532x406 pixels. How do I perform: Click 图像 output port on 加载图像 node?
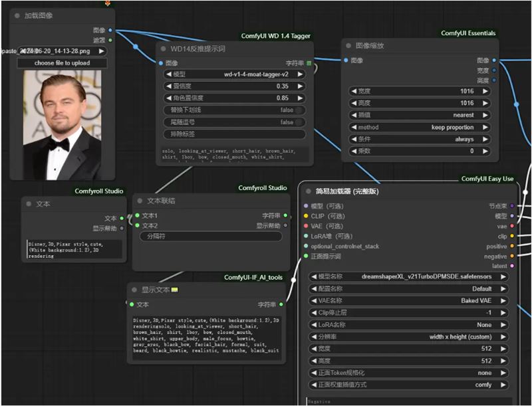(110, 30)
